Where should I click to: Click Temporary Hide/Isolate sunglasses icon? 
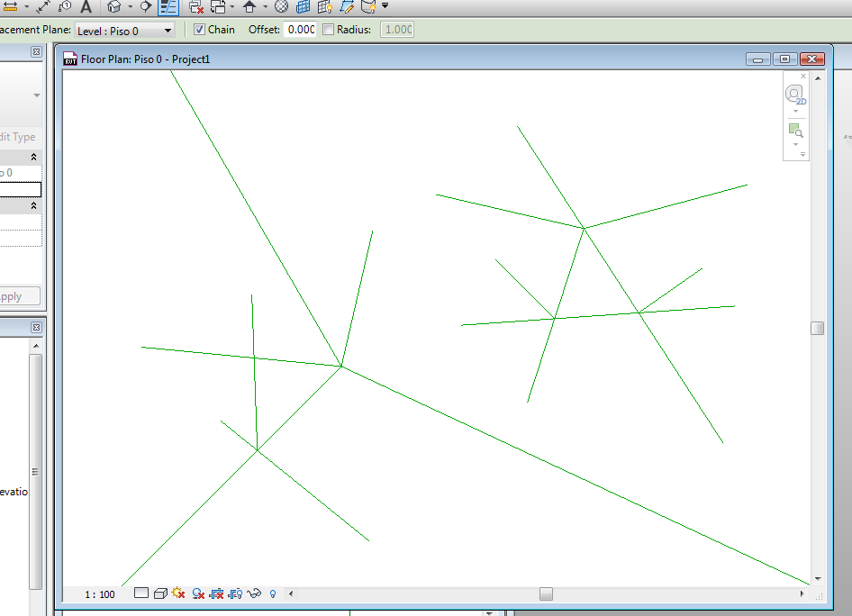tap(254, 593)
